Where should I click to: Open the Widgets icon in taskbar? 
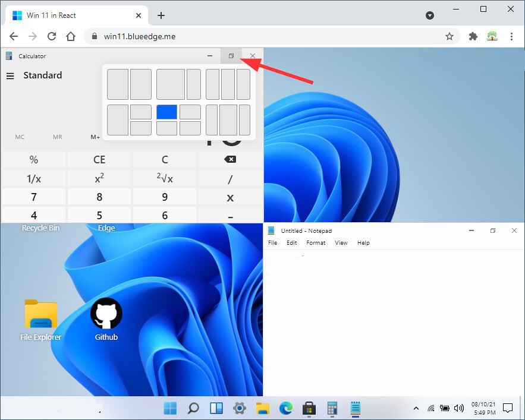pyautogui.click(x=216, y=408)
